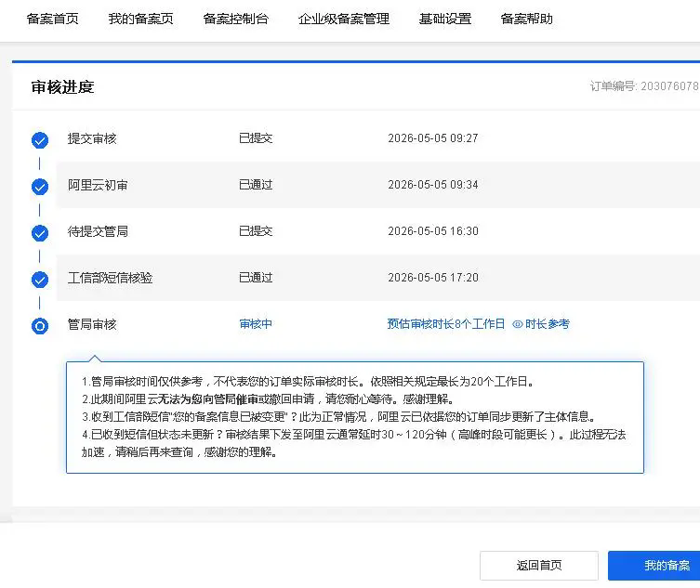The image size is (700, 588).
Task: Select 企业级备案管理 in the nav bar
Action: (344, 19)
